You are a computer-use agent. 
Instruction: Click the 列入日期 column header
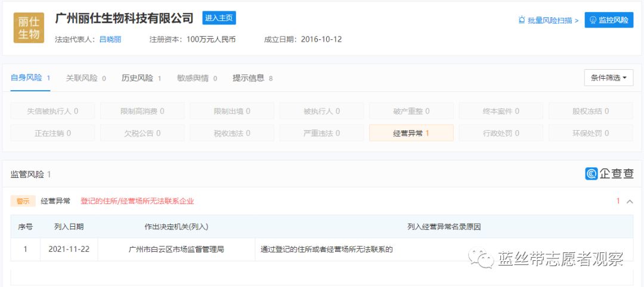tap(69, 227)
